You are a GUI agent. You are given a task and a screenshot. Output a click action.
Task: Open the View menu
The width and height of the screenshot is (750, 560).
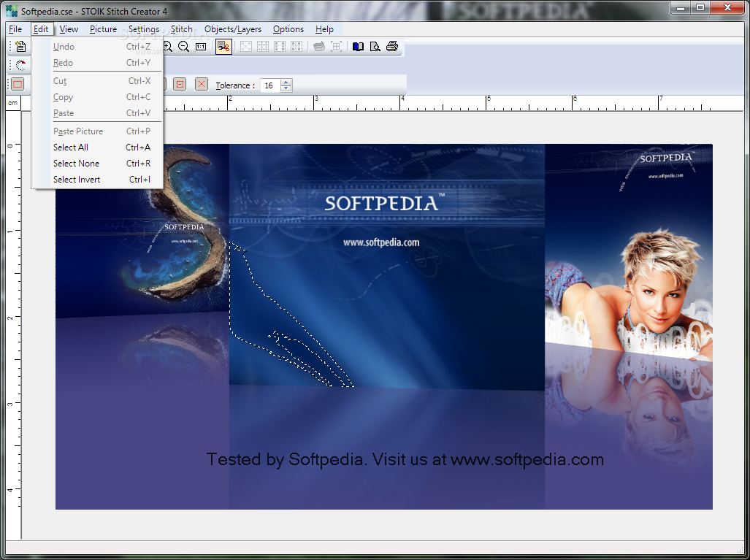point(69,29)
